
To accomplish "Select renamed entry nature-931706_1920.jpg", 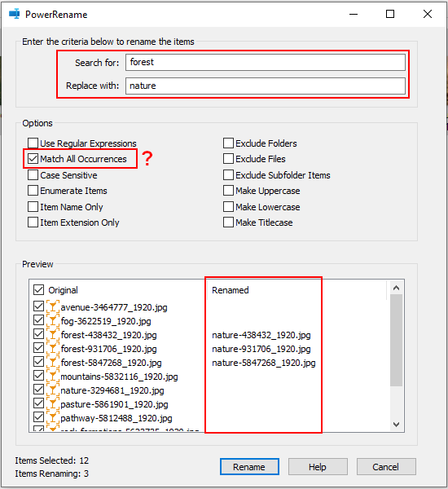I will [x=261, y=349].
